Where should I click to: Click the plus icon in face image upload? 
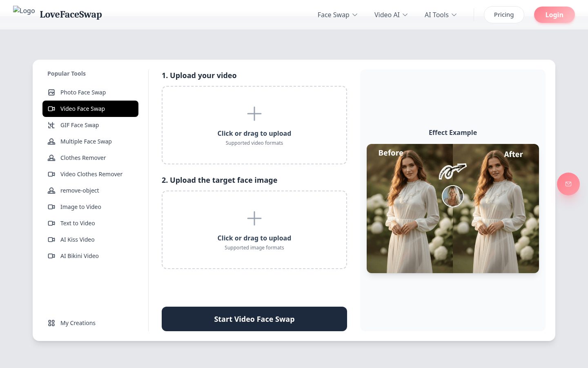254,218
